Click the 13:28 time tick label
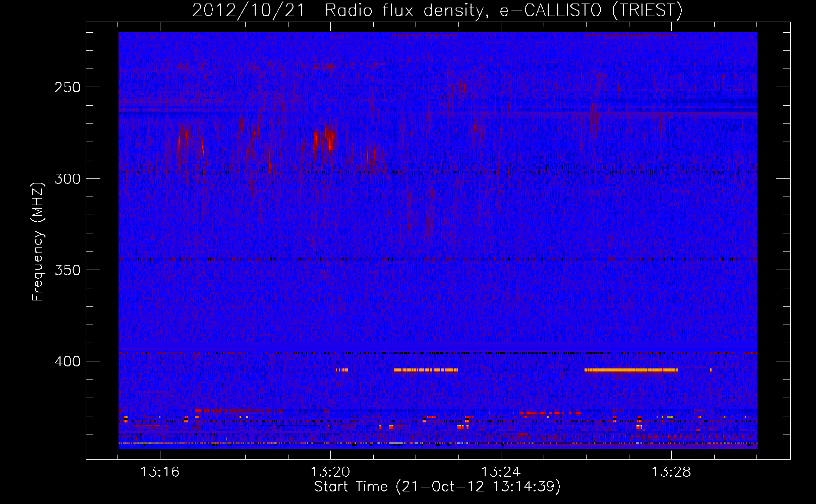 click(671, 472)
